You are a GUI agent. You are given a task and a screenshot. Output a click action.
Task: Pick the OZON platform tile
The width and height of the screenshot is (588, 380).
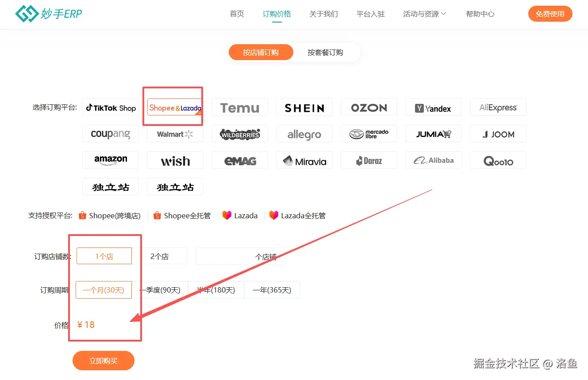tap(369, 107)
